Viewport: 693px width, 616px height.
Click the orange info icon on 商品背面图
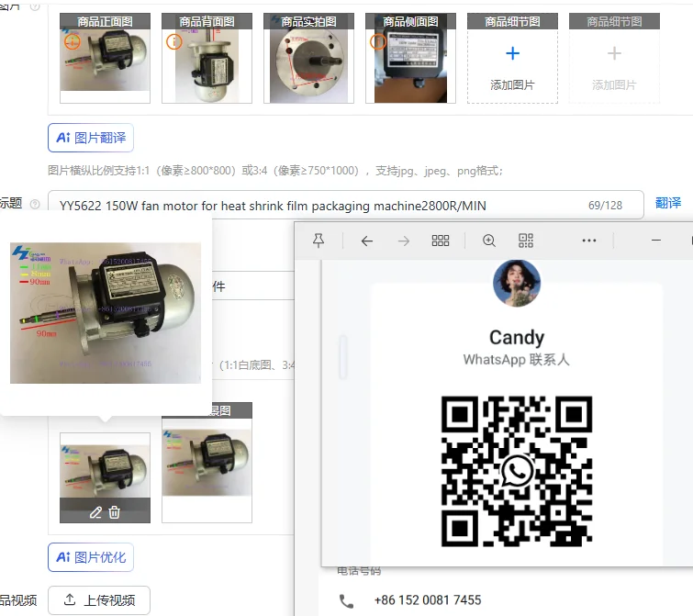point(173,41)
